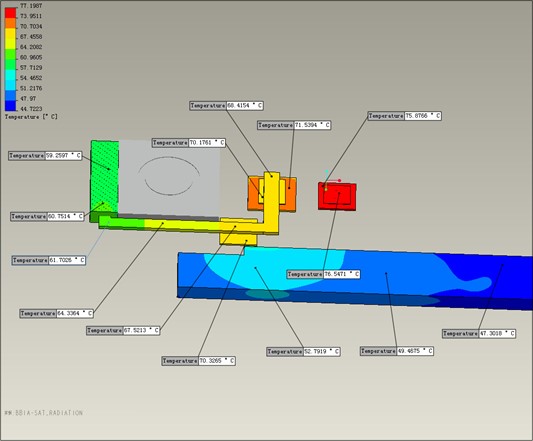The width and height of the screenshot is (533, 441).
Task: Click the gray box with ellipse outline
Action: point(169,177)
